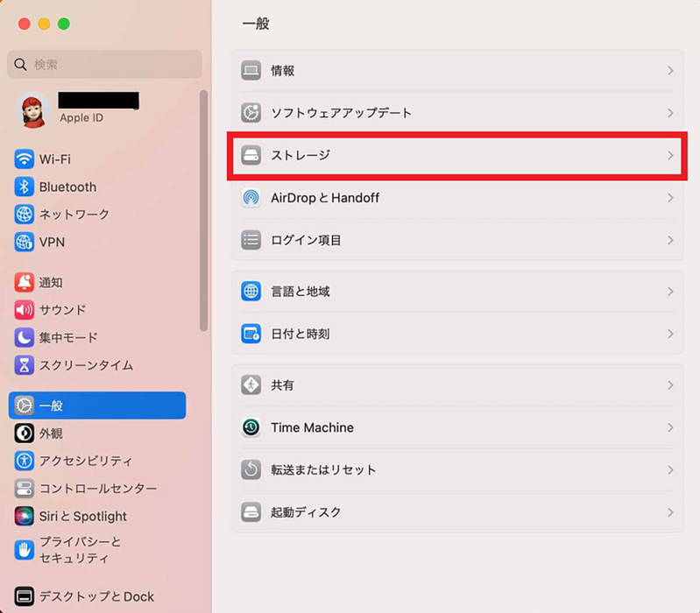Open the Time Machine label

312,427
